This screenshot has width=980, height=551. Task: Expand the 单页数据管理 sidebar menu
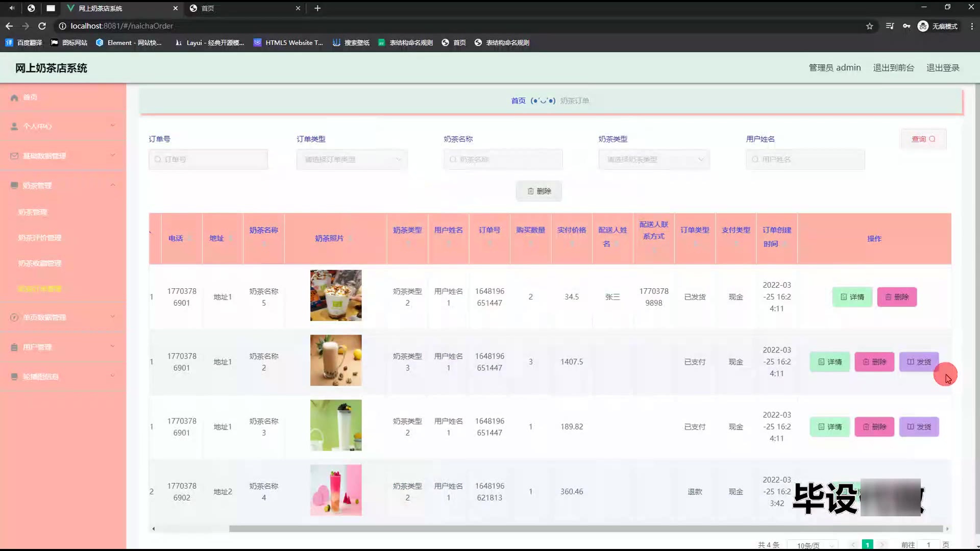[63, 317]
